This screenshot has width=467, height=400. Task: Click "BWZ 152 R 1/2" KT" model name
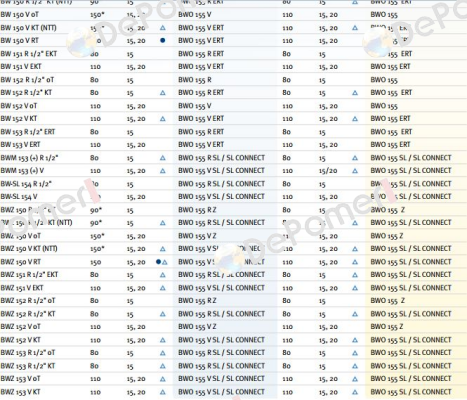(x=28, y=314)
